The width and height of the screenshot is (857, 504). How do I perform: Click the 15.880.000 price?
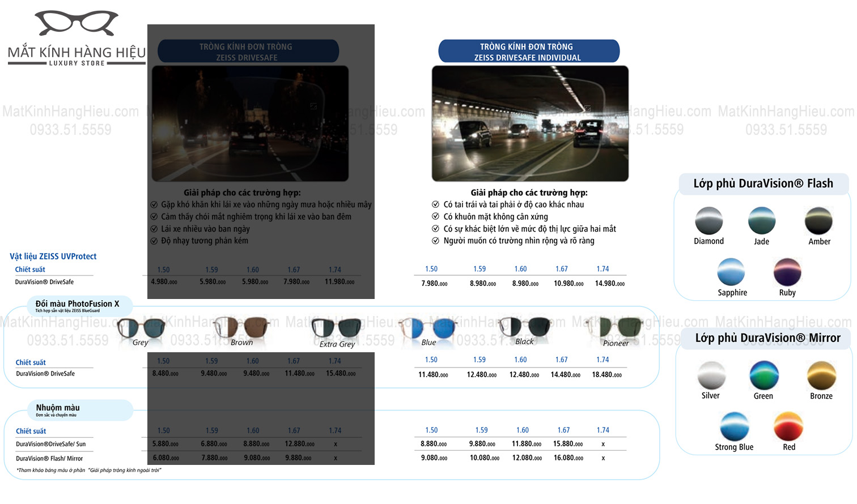[x=568, y=444]
